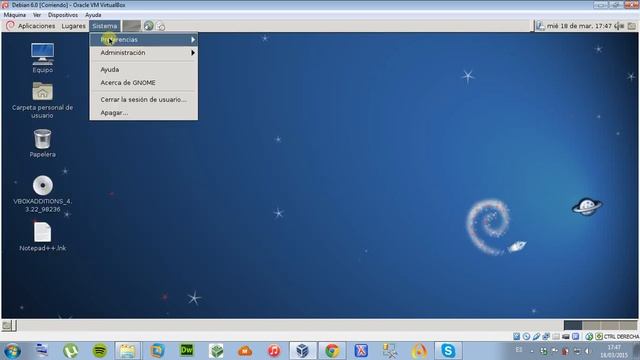This screenshot has height=360, width=640.
Task: Click the show desktop button in bottom panel
Action: [x=8, y=325]
